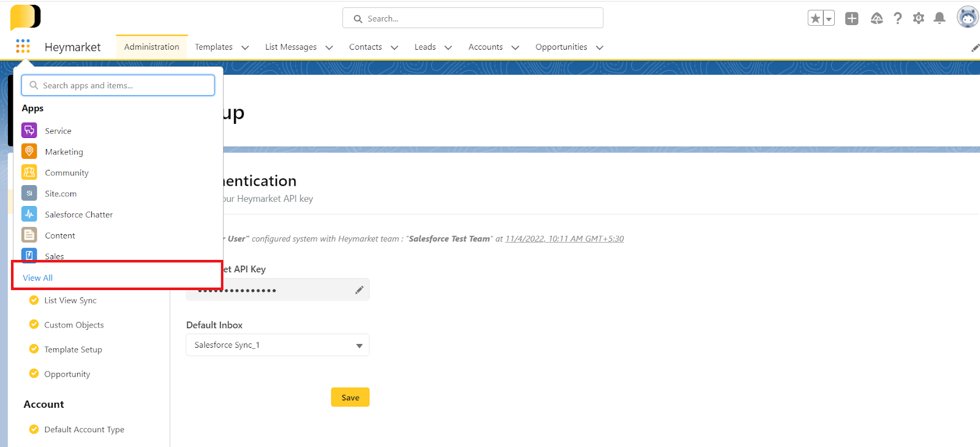Click the Template Setup checkmark icon
Screen dimensions: 980x447
[34, 349]
